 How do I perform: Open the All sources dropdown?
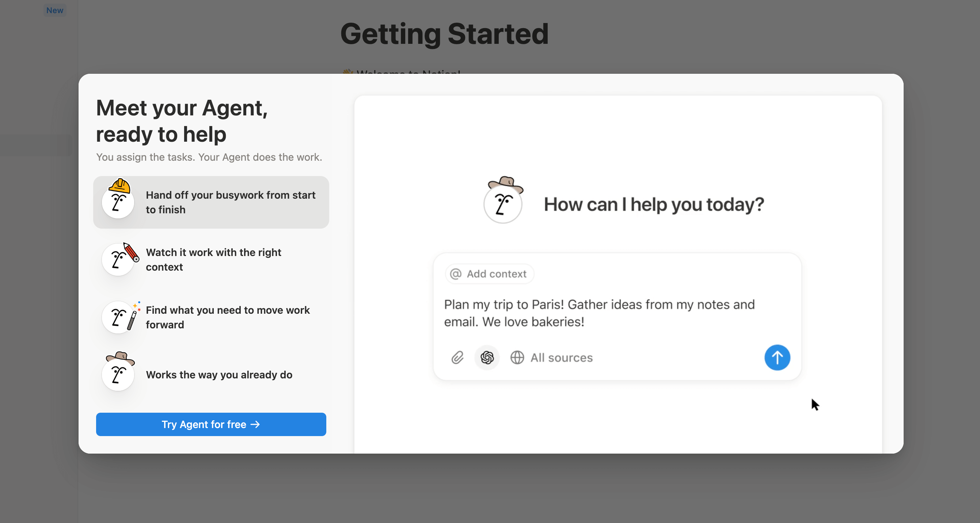(x=561, y=358)
